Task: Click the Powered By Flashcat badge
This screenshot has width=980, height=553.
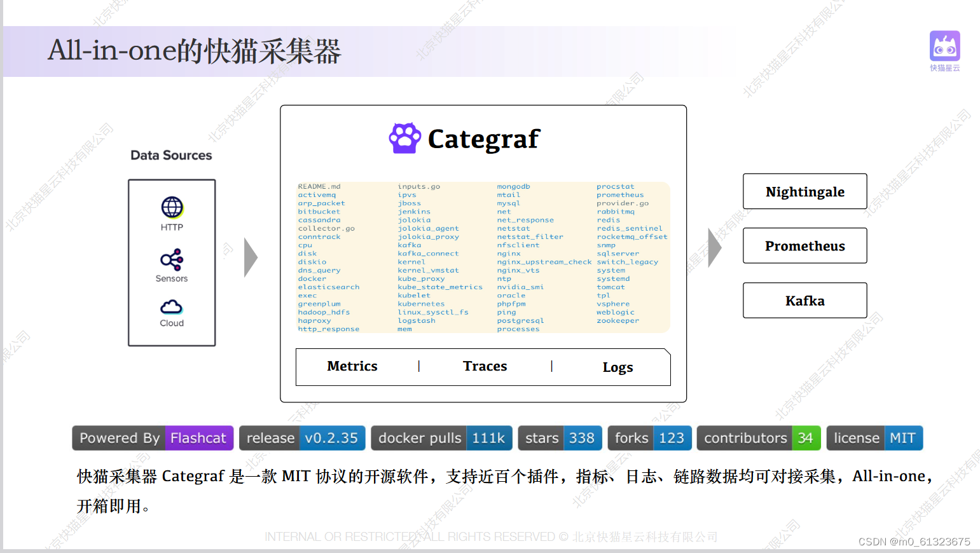Action: tap(153, 438)
